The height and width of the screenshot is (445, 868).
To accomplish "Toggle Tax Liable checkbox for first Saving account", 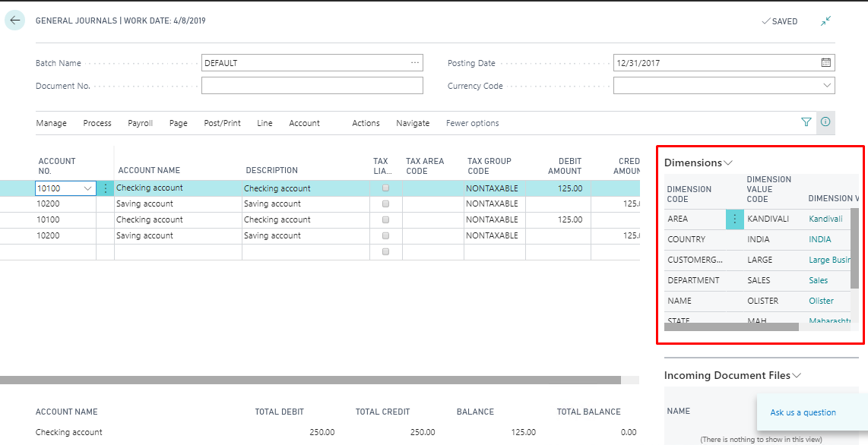I will (x=386, y=204).
